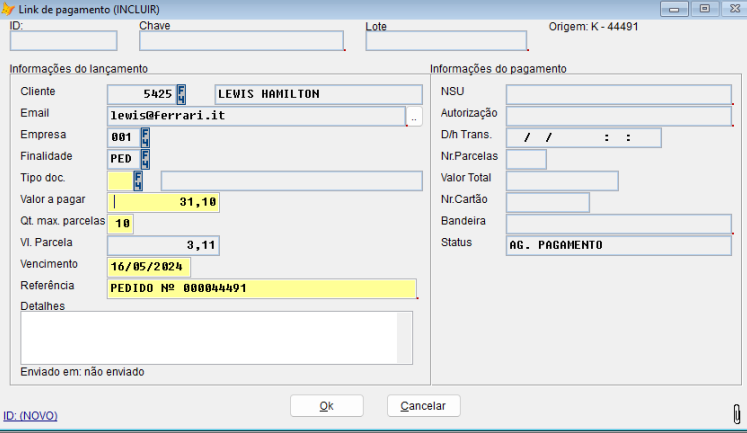Click the app icon in the title bar
747x433 pixels.
[x=9, y=8]
